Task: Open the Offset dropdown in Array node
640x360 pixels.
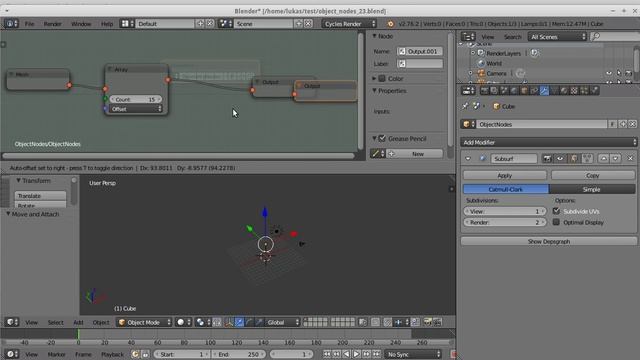Action: 136,109
